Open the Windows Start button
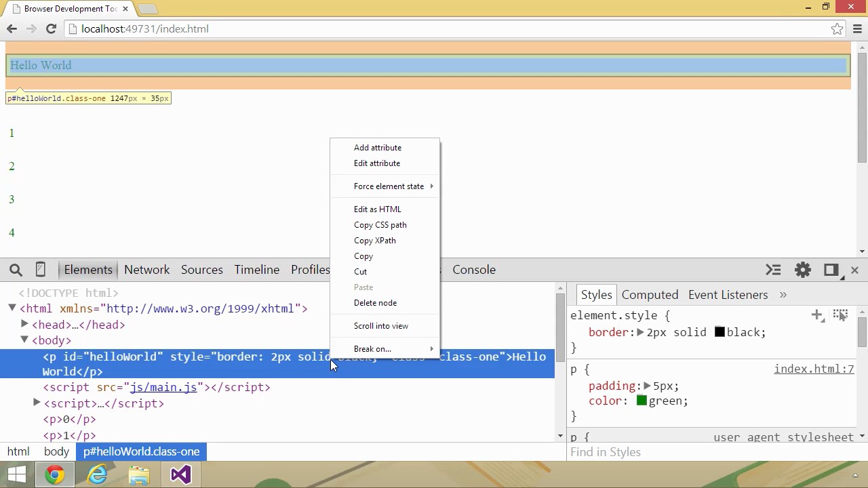The height and width of the screenshot is (488, 868). (16, 474)
